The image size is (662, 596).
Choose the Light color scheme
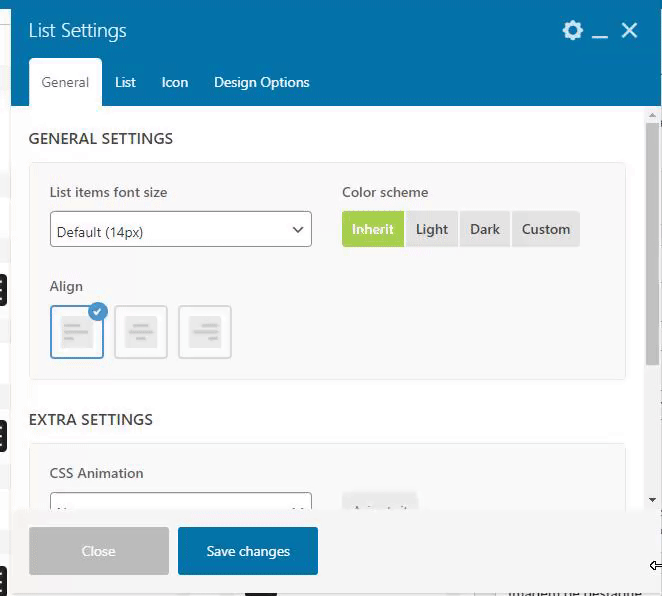click(431, 229)
